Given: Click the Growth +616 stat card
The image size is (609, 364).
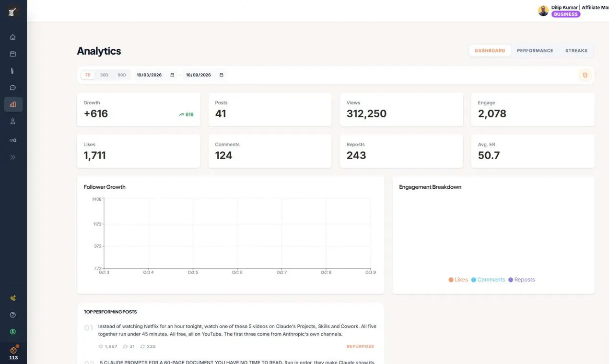Looking at the screenshot, I should click(x=139, y=110).
